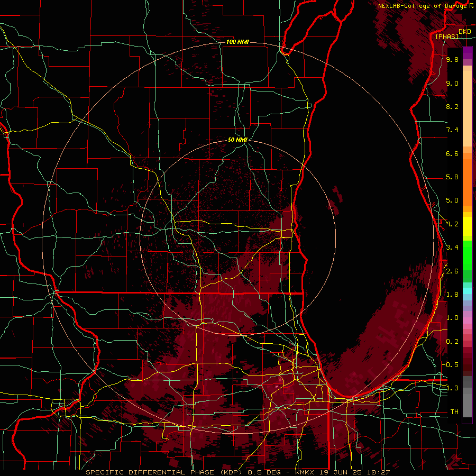Click the SPECIFIC DIFFERENTIAL PHASE (KDP) caption
The height and width of the screenshot is (476, 476).
[x=166, y=472]
